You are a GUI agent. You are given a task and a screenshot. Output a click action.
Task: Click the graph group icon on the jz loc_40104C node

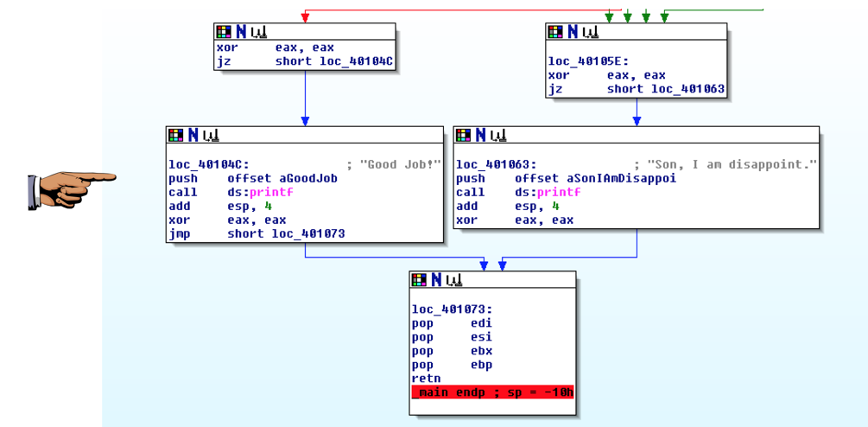click(x=258, y=33)
